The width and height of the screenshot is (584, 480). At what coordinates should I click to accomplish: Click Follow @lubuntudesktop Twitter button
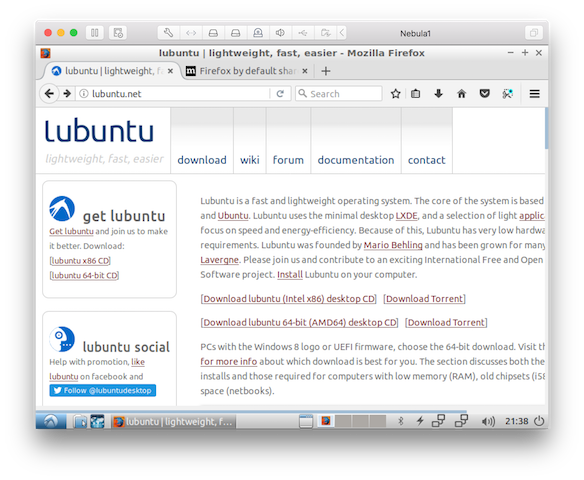(x=103, y=390)
